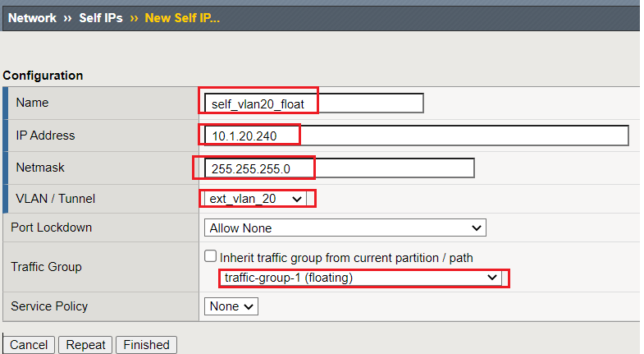Open the Service Policy None dropdown
Image resolution: width=644 pixels, height=354 pixels.
click(x=231, y=306)
